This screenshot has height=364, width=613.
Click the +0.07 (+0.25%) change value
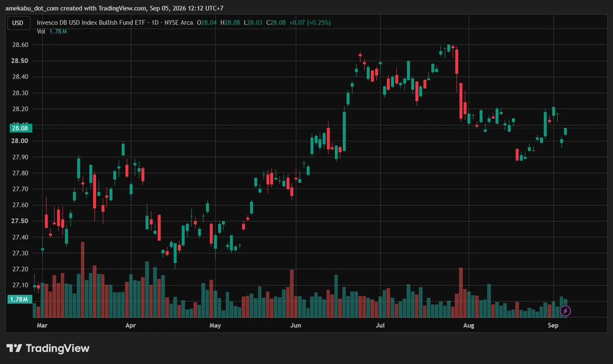[x=310, y=22]
